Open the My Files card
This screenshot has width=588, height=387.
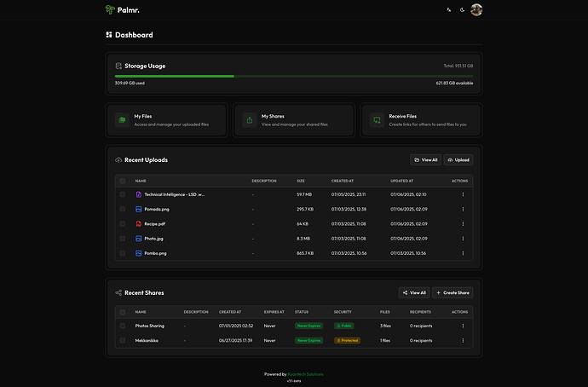[x=166, y=120]
